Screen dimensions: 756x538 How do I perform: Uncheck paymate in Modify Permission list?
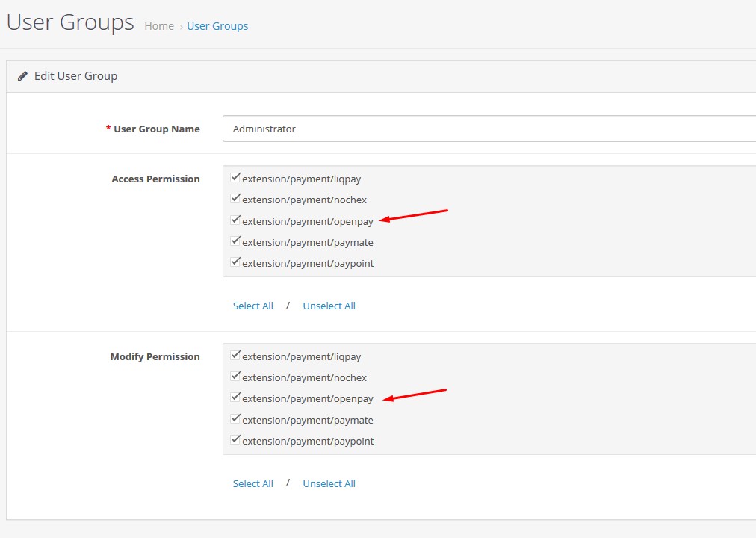pos(235,419)
